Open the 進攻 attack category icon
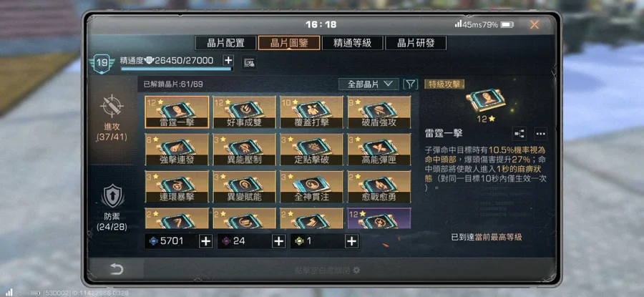 [x=112, y=107]
